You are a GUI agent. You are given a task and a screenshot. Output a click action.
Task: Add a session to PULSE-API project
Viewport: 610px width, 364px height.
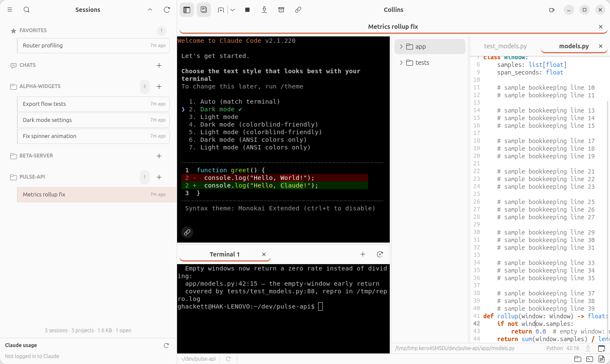pyautogui.click(x=159, y=177)
